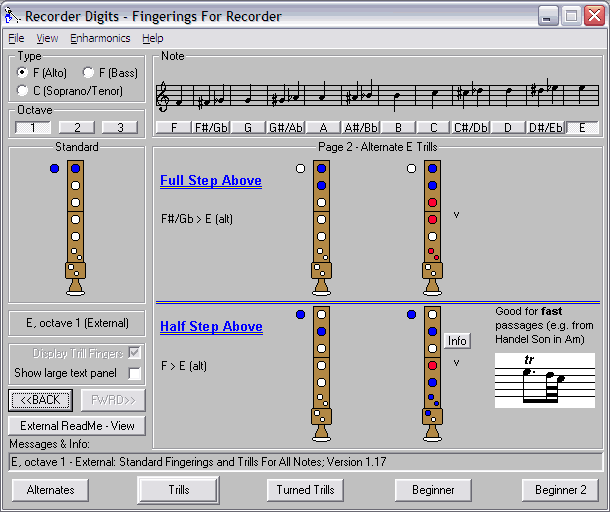Click the Half Step Above link
The image size is (610, 512).
pos(211,327)
